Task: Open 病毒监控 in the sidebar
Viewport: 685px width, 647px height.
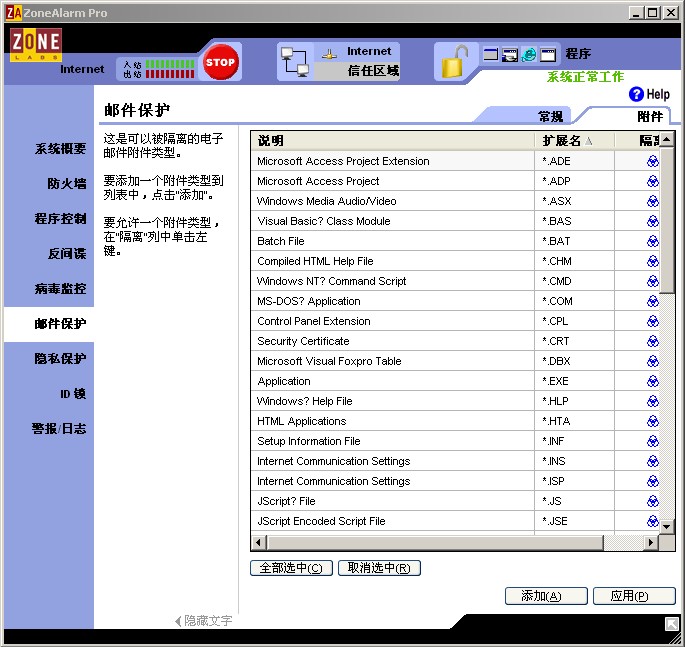Action: pyautogui.click(x=60, y=288)
